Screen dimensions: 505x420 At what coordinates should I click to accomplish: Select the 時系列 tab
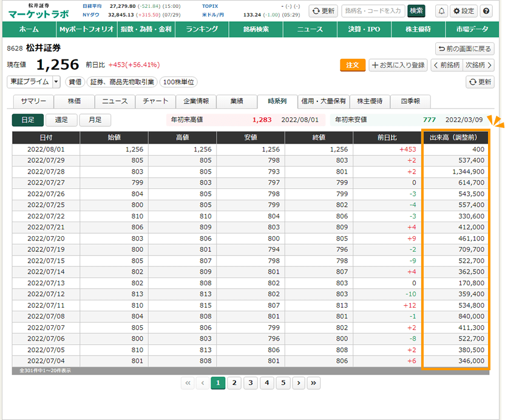(x=277, y=101)
